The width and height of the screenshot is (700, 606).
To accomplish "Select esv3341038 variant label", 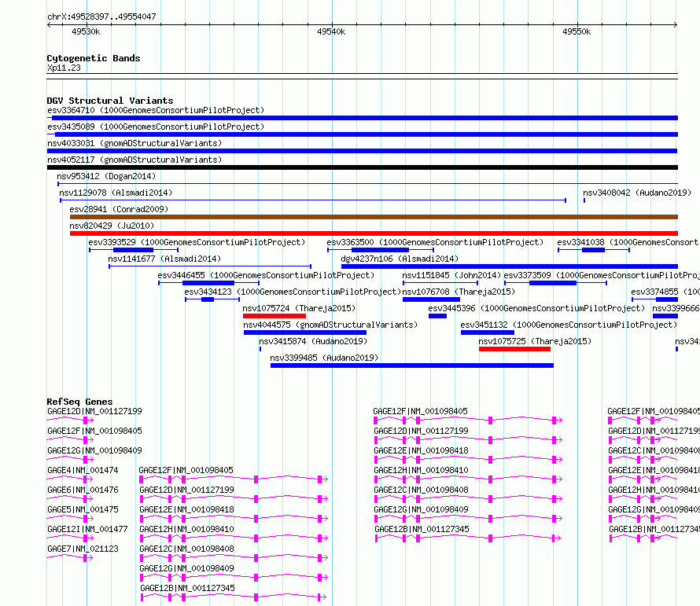I will [x=628, y=242].
